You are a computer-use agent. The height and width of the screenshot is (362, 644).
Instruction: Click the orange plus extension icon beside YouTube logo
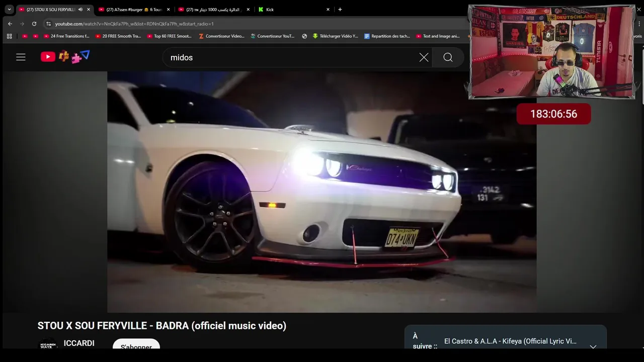64,56
